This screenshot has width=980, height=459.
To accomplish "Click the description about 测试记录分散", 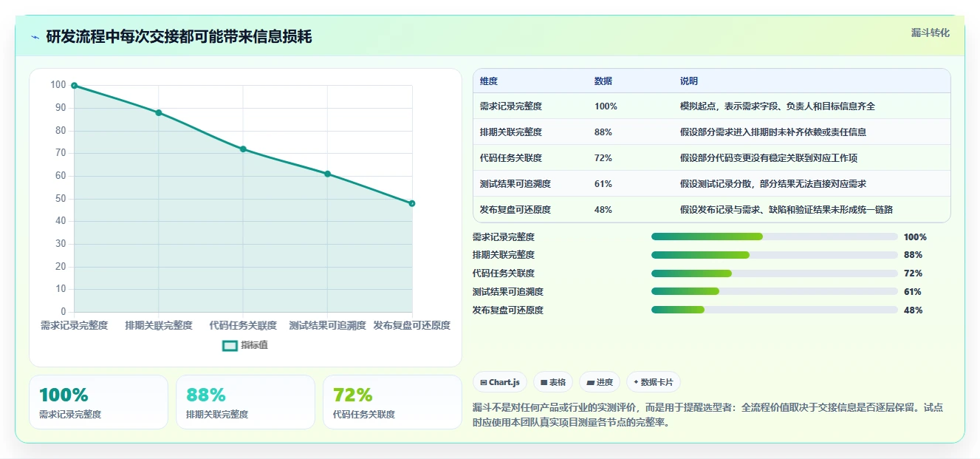I will pos(772,184).
